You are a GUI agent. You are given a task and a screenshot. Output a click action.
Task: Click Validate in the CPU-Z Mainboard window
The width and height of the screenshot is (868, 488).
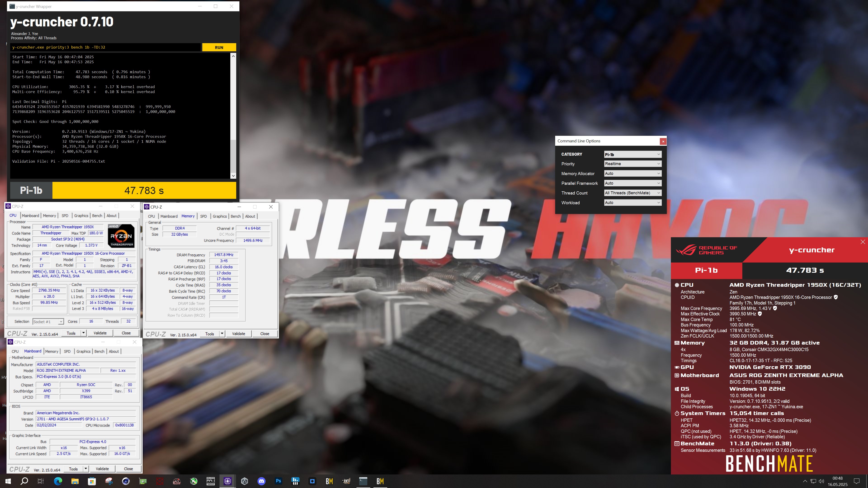pyautogui.click(x=102, y=469)
